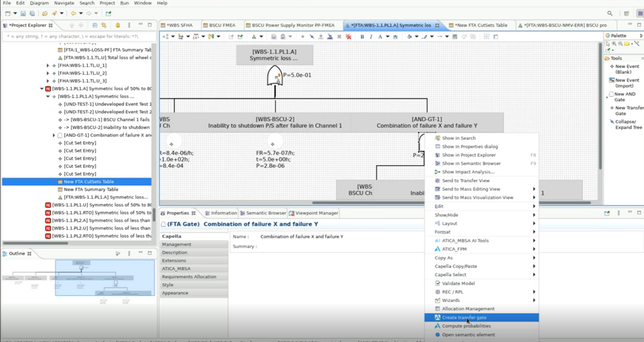Open Project Explorer view menu (three dots)
Screen dimensions: 644x342
[x=129, y=25]
